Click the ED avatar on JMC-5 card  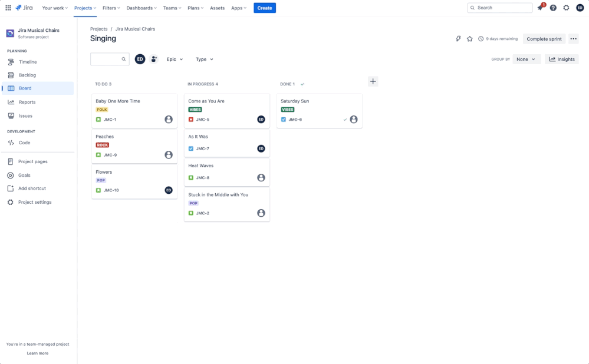click(x=261, y=120)
